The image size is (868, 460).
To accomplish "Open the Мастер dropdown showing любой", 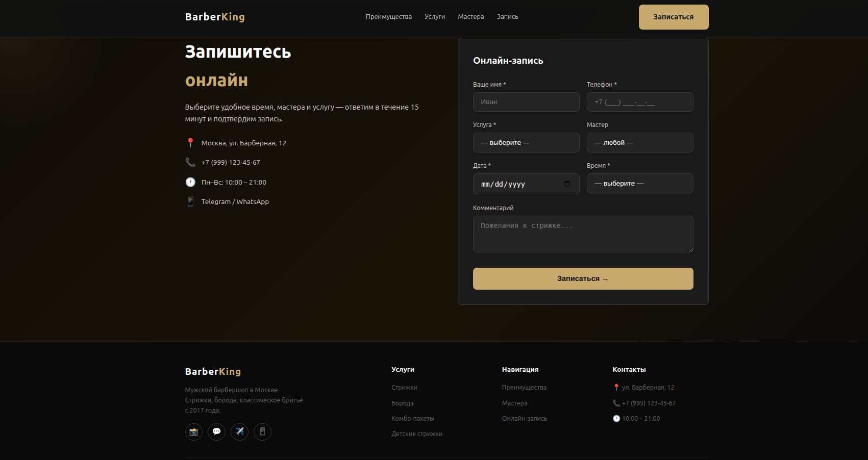I will tap(640, 142).
